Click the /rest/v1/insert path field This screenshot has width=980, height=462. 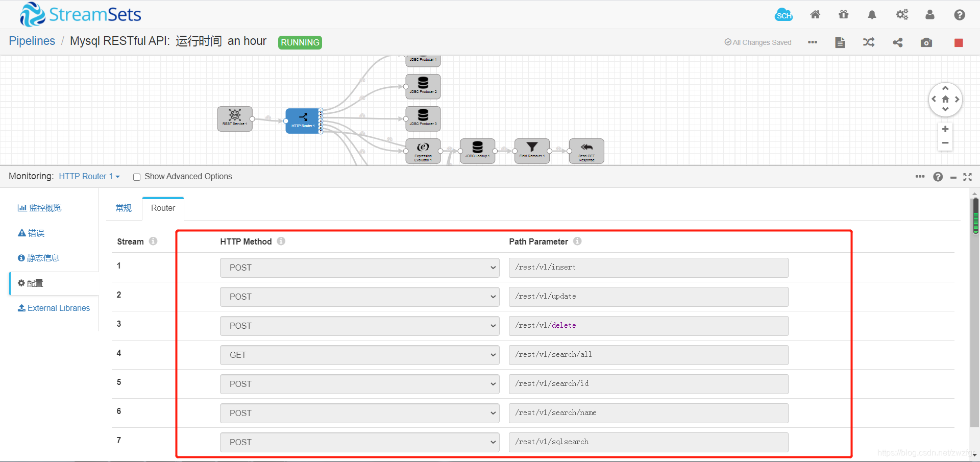point(648,268)
